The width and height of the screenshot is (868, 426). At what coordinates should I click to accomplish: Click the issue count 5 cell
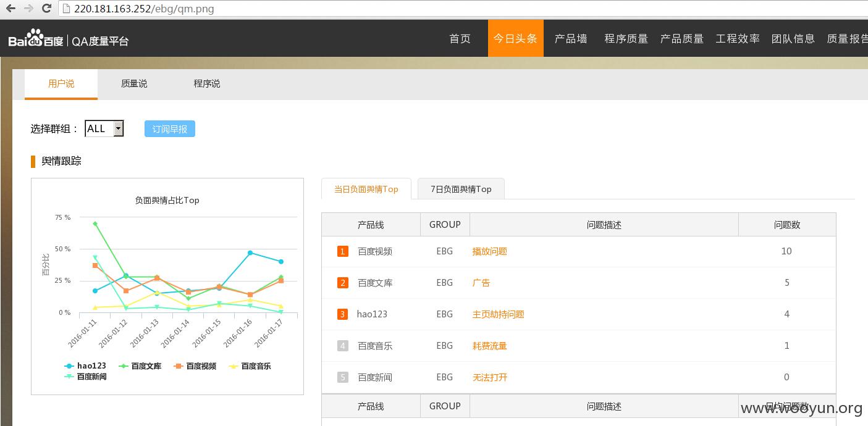point(787,283)
